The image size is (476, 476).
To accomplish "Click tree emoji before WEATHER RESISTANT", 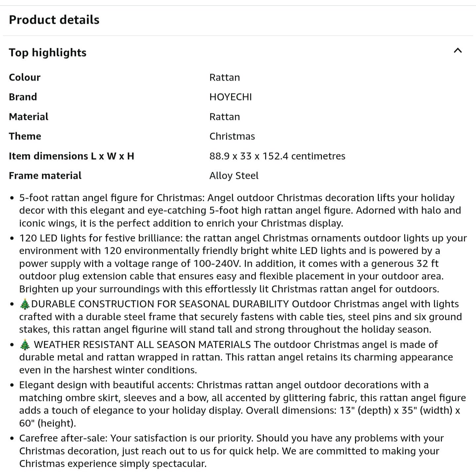I will point(25,345).
